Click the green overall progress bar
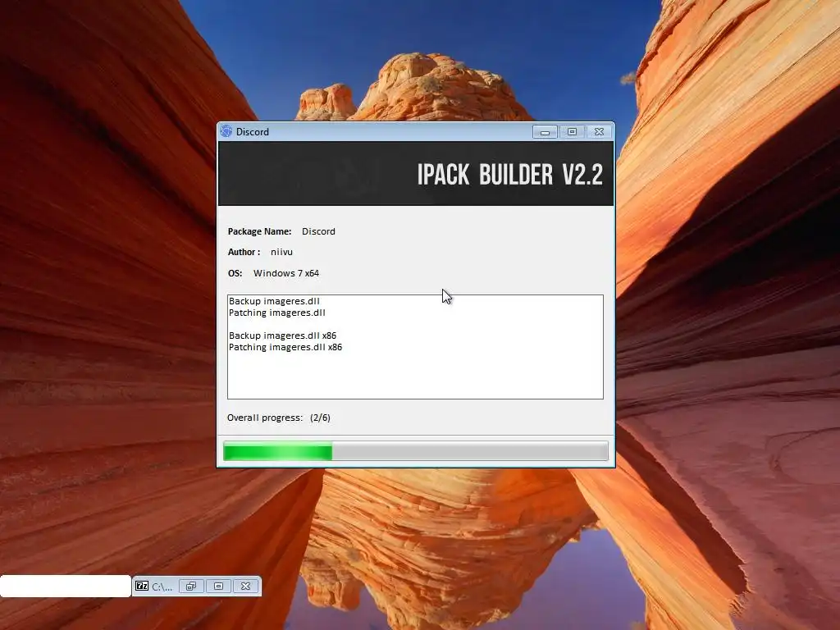 415,451
